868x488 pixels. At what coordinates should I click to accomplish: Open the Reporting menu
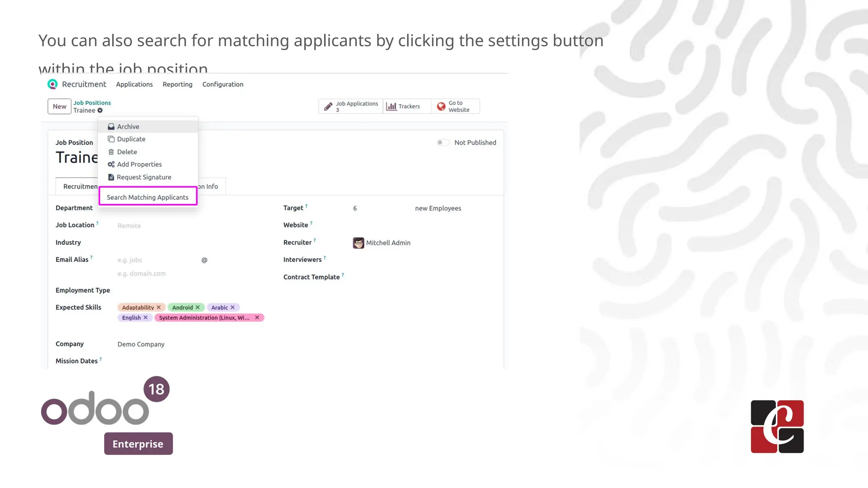tap(178, 84)
